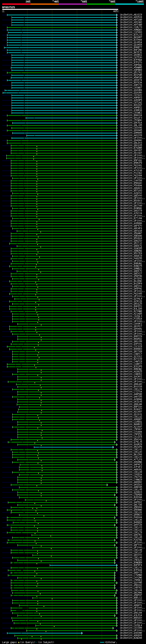Click hit label UniRef100_A0MQ86
Screen dimensions: 146x644
[x=131, y=223]
